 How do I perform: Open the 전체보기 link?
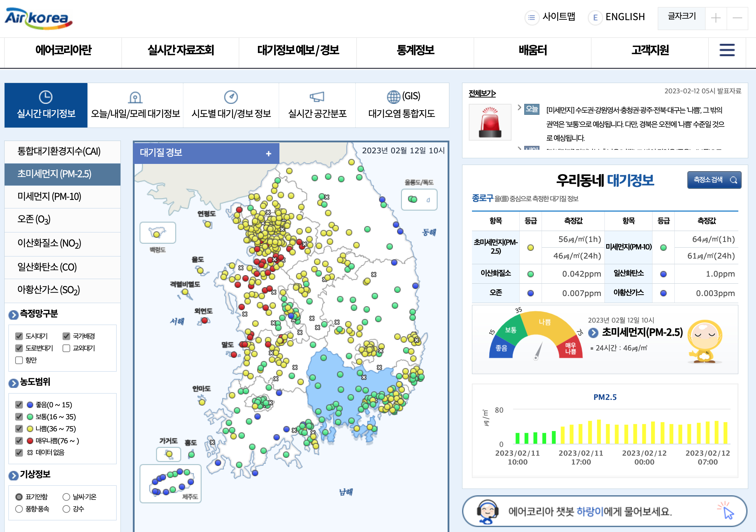(x=482, y=93)
